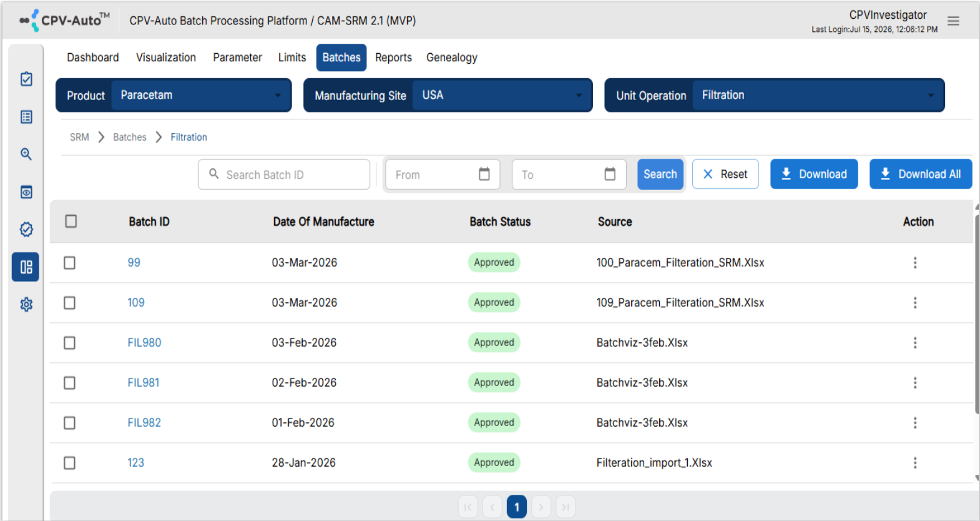Open the Parameter tab
This screenshot has height=521, width=980.
pos(237,57)
